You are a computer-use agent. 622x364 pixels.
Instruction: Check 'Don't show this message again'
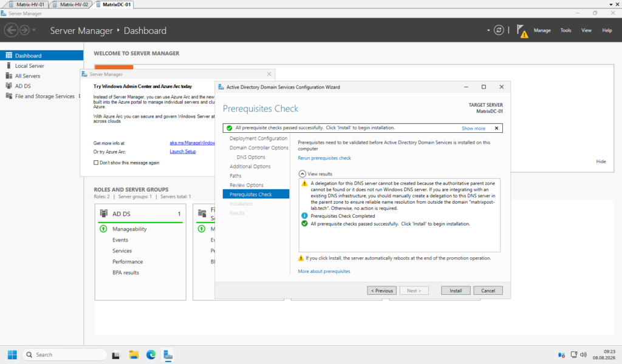click(x=95, y=163)
